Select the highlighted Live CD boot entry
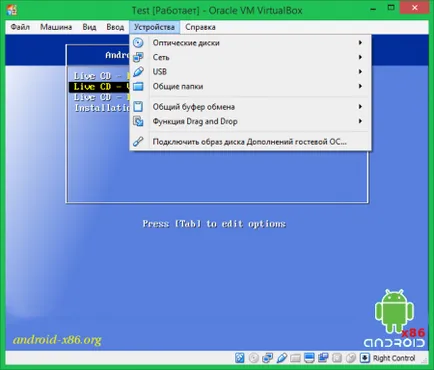The image size is (434, 370). coord(99,87)
